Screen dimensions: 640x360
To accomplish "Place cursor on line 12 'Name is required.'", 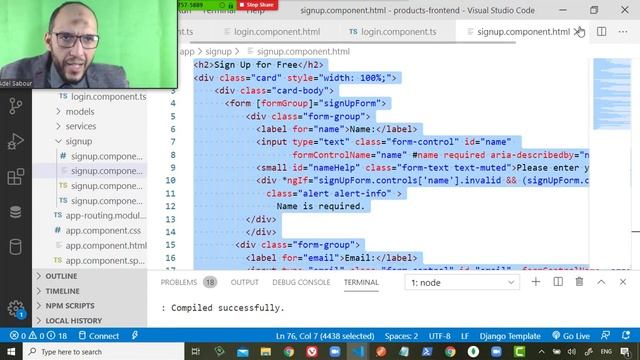I will pos(320,206).
